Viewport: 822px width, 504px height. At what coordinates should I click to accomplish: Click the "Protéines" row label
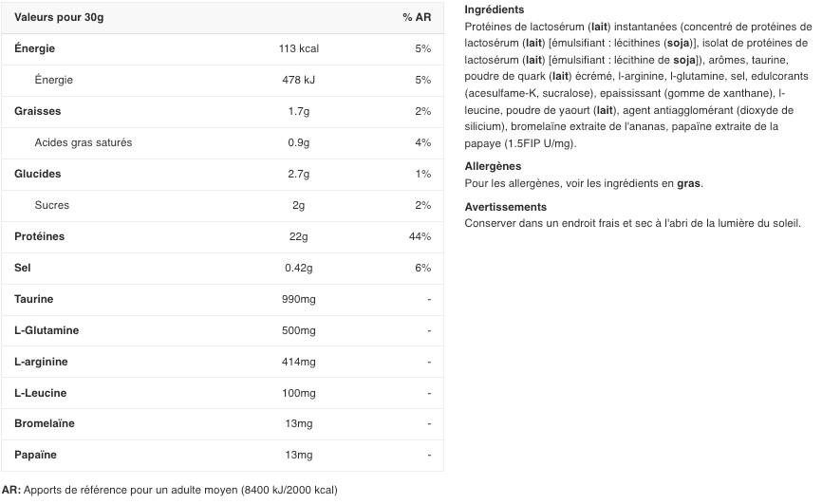pos(40,236)
